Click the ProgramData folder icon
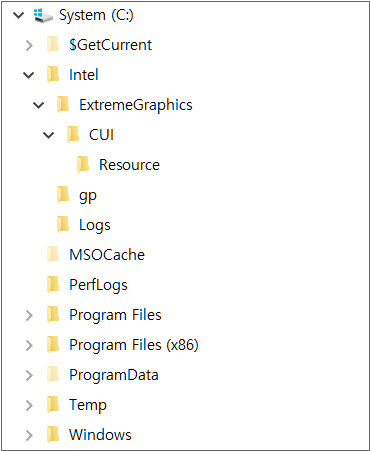 click(53, 374)
